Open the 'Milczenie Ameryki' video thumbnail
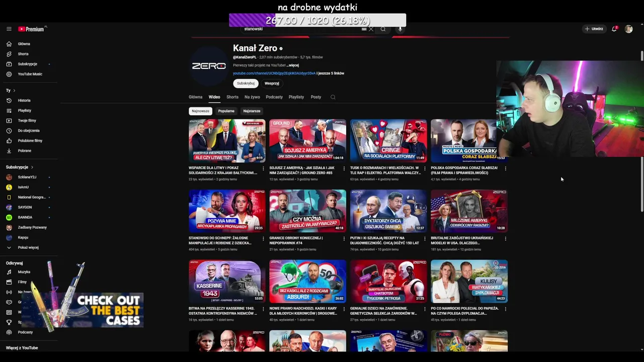Viewport: 644px width, 362px height. click(469, 211)
